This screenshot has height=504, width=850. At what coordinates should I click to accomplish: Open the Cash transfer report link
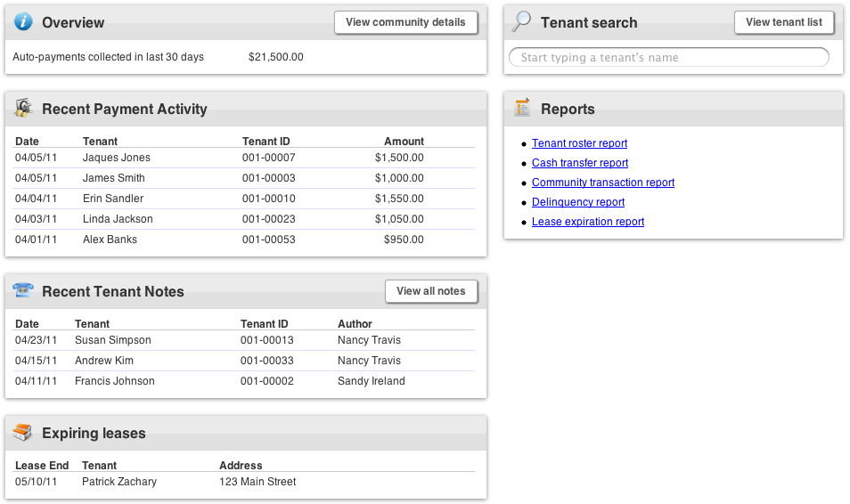(580, 163)
